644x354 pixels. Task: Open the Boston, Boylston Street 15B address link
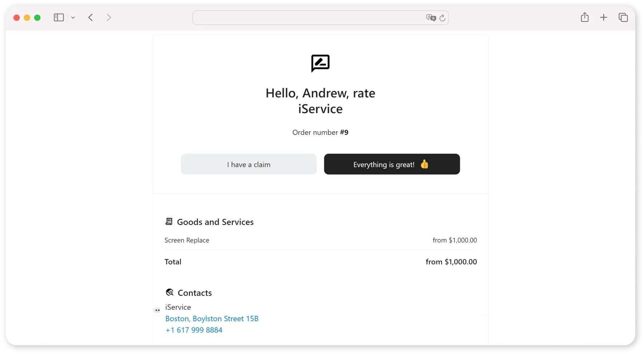[x=212, y=319]
